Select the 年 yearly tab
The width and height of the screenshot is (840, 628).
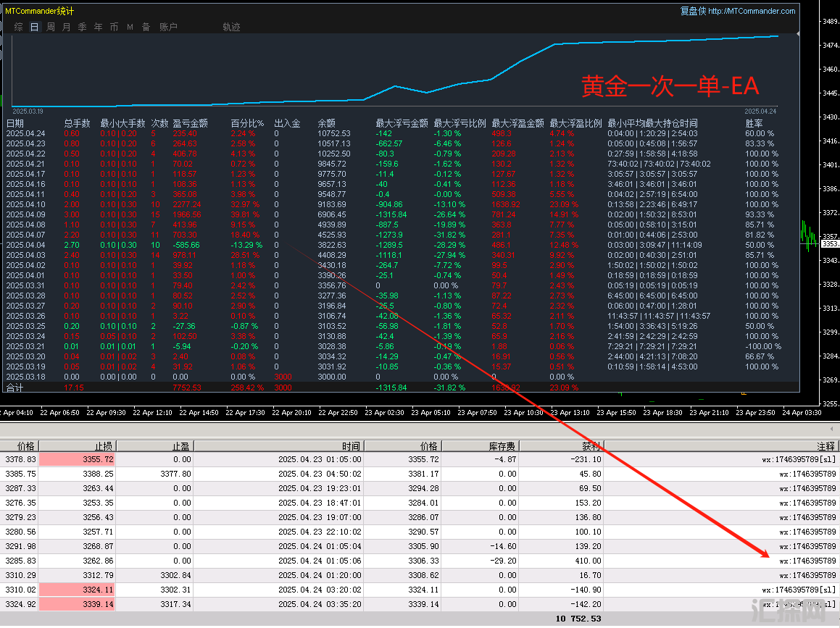(98, 27)
